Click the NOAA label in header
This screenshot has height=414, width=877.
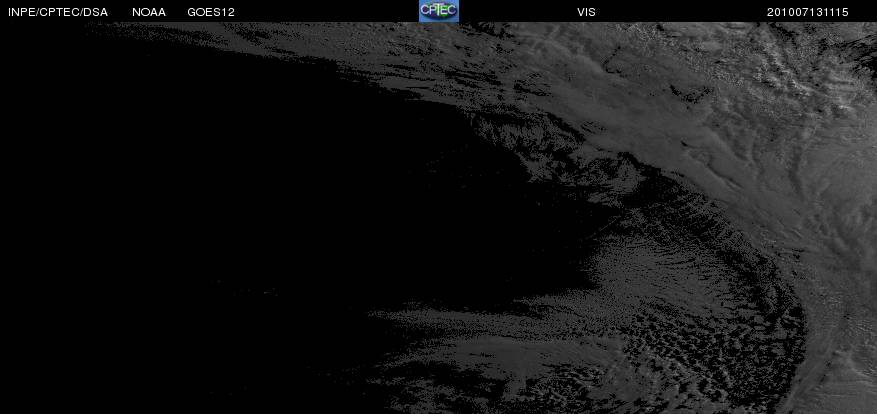(x=149, y=12)
